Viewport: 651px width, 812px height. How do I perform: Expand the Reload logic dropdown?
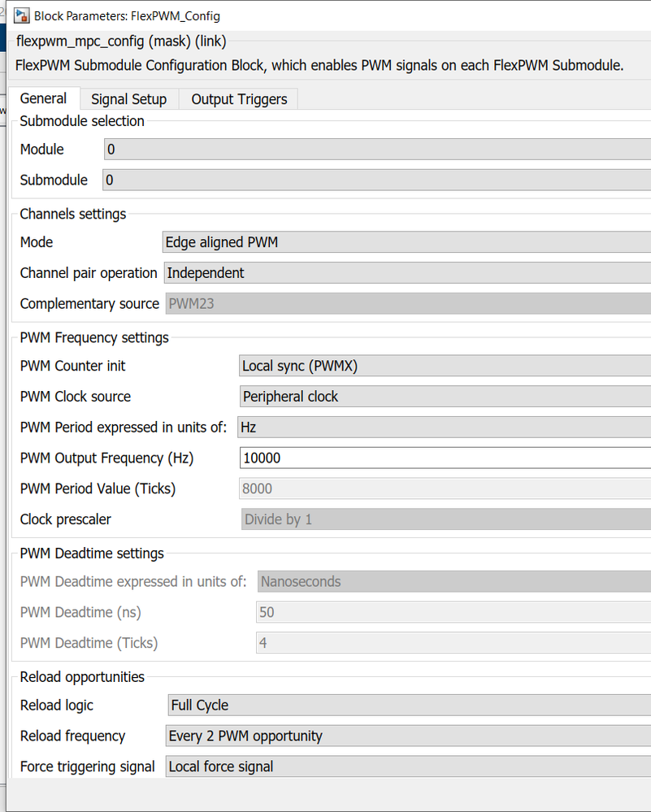click(409, 705)
